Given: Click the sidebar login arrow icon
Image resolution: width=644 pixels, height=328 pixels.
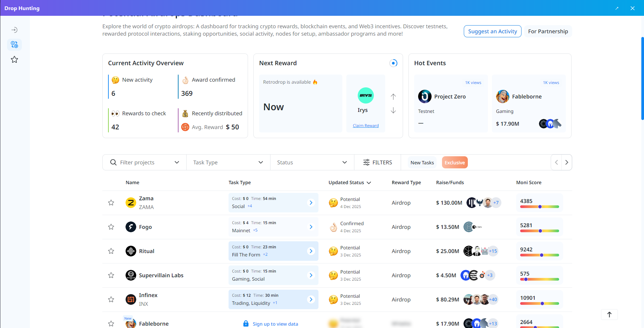Looking at the screenshot, I should pos(14,30).
